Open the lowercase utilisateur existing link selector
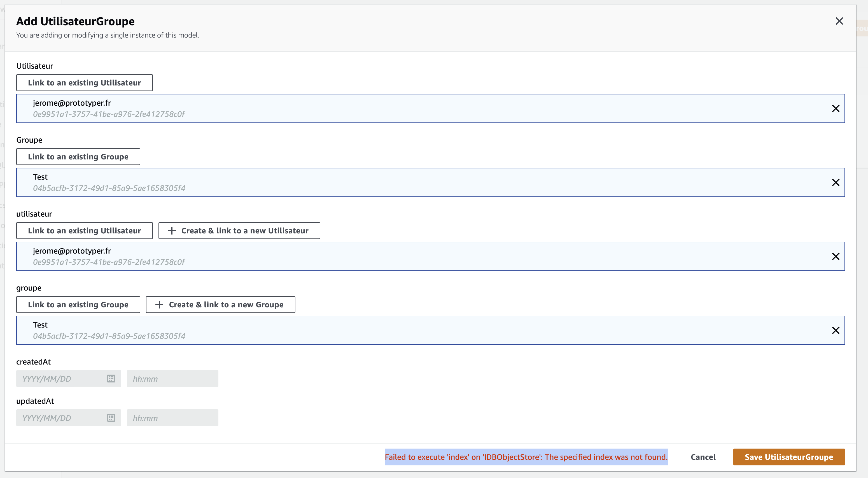 tap(84, 231)
